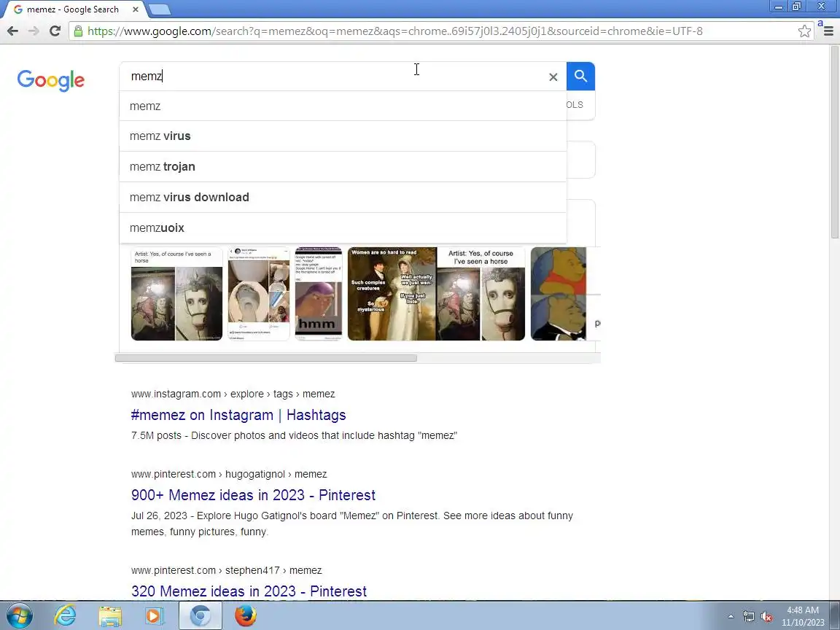Click the pinterest.com hugogatignol breadcrumb
The image size is (840, 630).
click(x=229, y=474)
